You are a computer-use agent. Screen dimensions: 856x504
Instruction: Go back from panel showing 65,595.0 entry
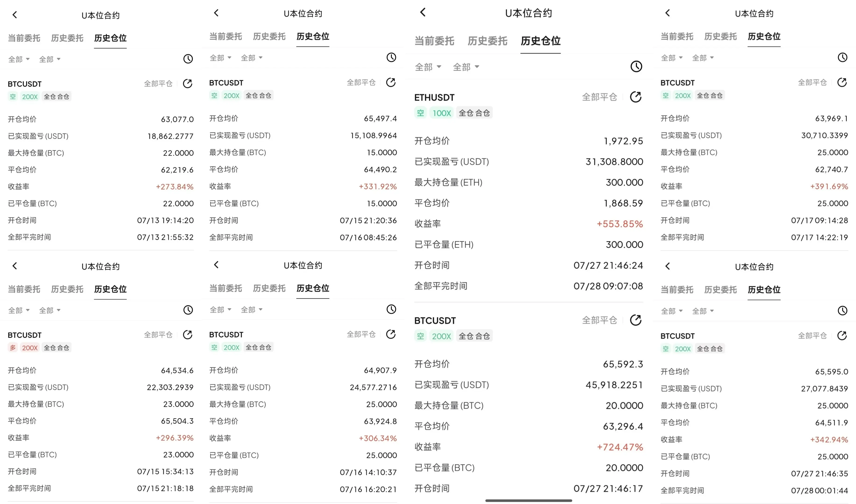(667, 266)
